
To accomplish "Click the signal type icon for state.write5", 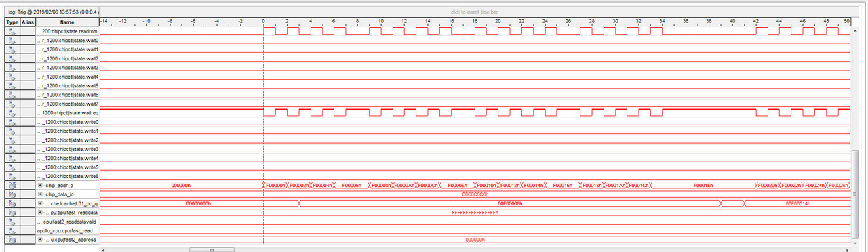I will click(x=12, y=167).
